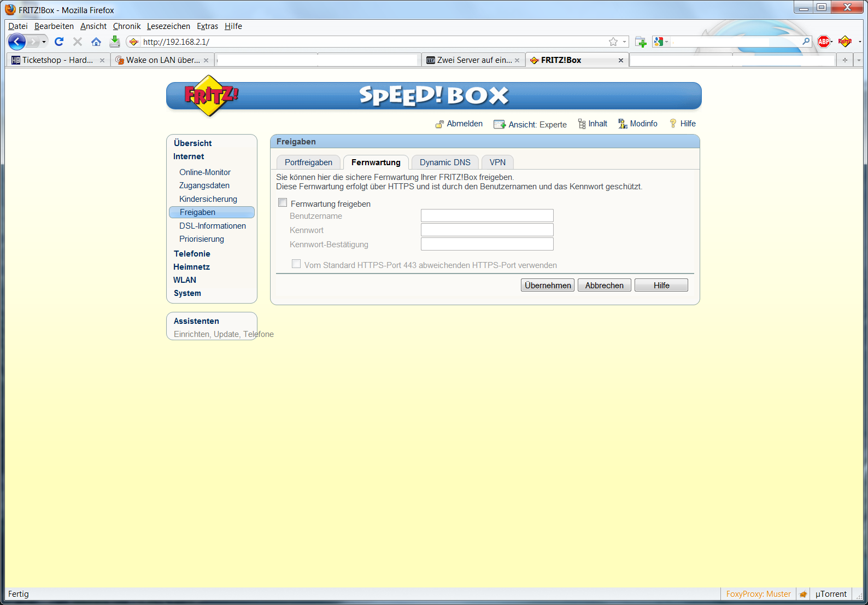
Task: Open the Hilfe menu in menu bar
Action: pyautogui.click(x=233, y=26)
